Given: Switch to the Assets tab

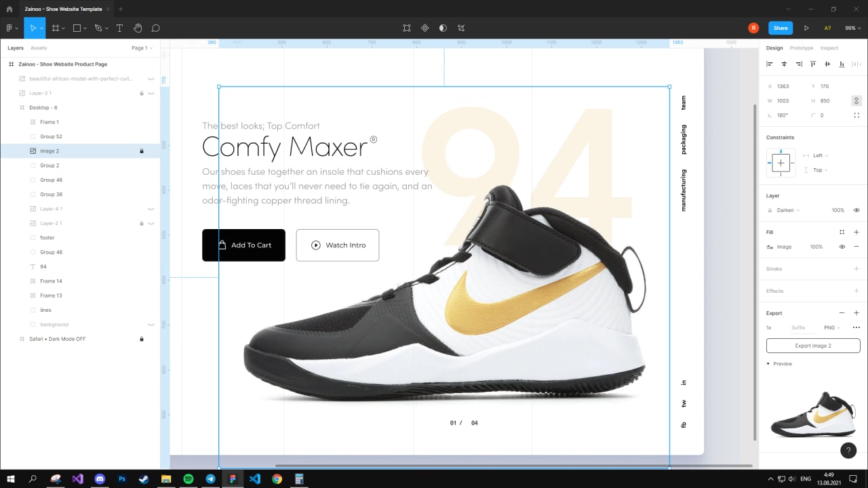Looking at the screenshot, I should pyautogui.click(x=39, y=48).
